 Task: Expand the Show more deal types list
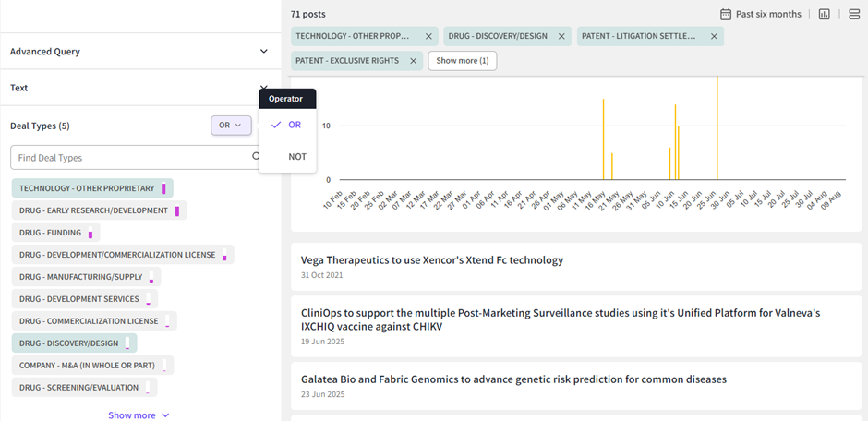pos(139,415)
